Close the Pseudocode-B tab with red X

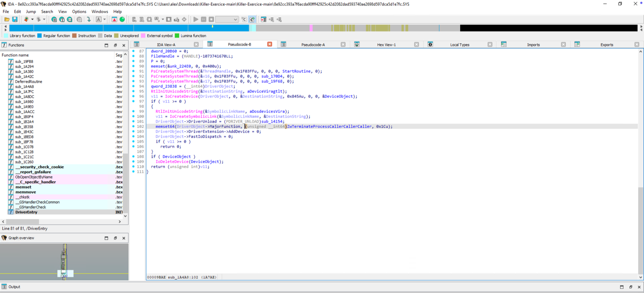(x=270, y=44)
